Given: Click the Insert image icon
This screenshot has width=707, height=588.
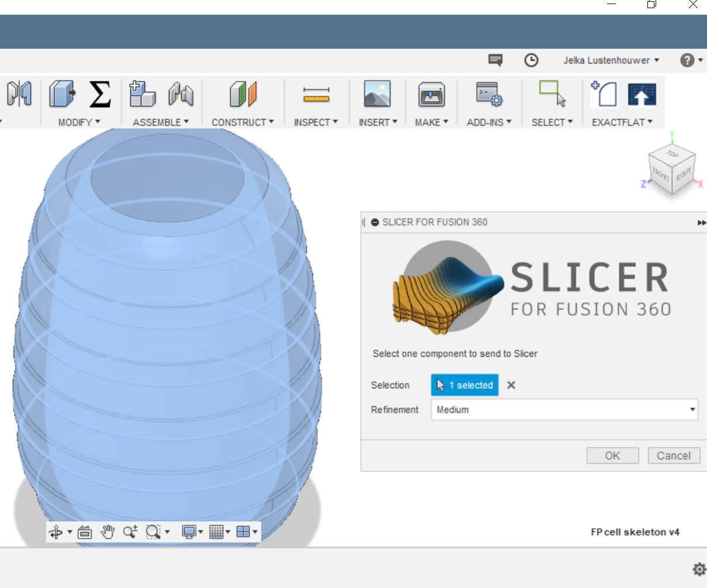Looking at the screenshot, I should pyautogui.click(x=377, y=94).
